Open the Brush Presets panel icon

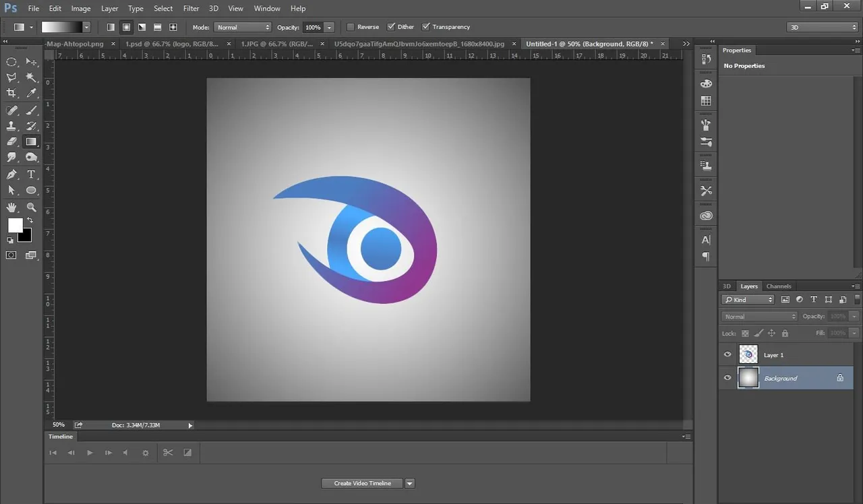click(x=706, y=125)
